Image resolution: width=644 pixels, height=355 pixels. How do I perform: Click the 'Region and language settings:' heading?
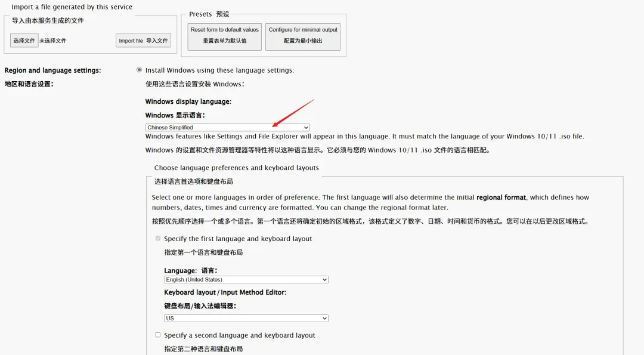(x=52, y=70)
